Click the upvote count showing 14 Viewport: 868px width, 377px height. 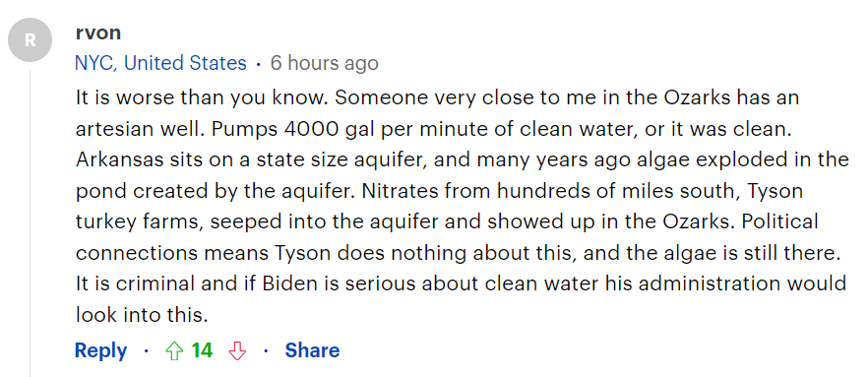202,350
